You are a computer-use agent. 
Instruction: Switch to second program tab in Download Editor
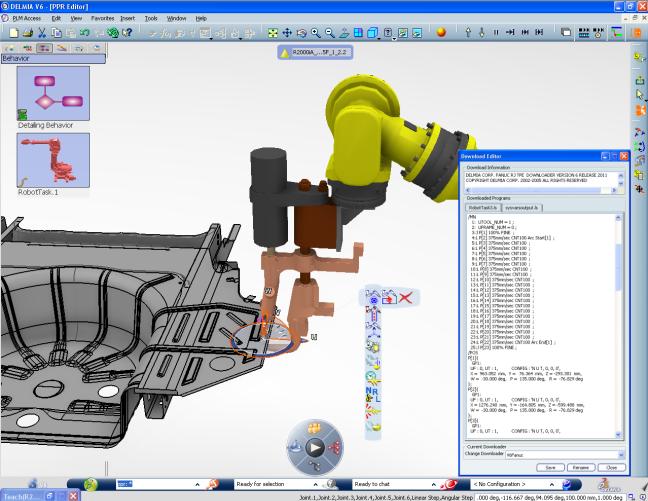[x=522, y=208]
